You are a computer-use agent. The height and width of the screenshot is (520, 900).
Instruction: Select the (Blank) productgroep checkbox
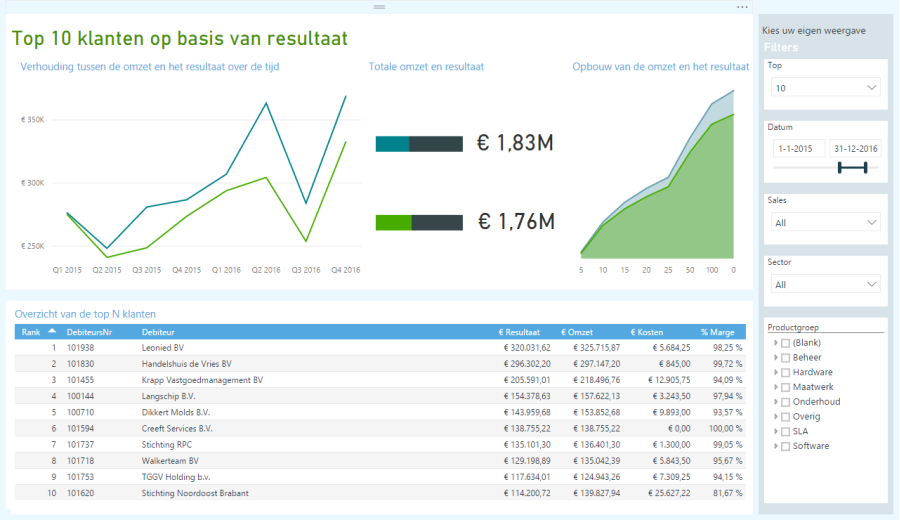pos(786,342)
